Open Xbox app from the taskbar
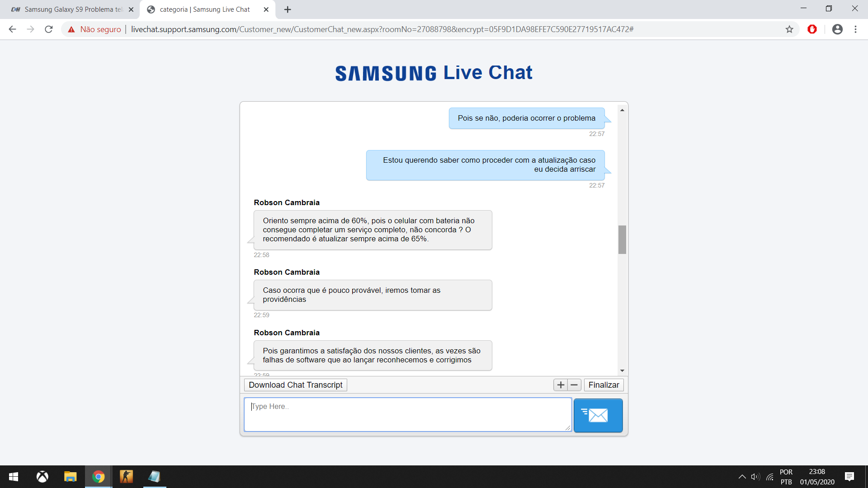 42,477
